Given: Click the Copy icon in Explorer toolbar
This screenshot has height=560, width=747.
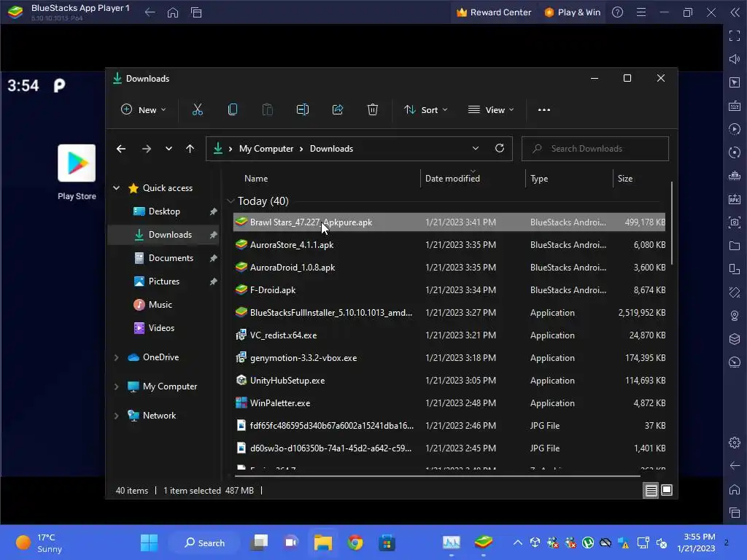Looking at the screenshot, I should coord(233,110).
